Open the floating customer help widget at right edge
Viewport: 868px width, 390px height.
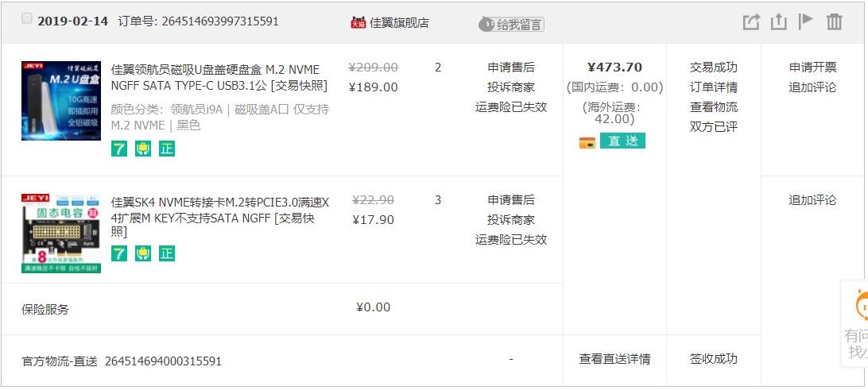point(855,323)
